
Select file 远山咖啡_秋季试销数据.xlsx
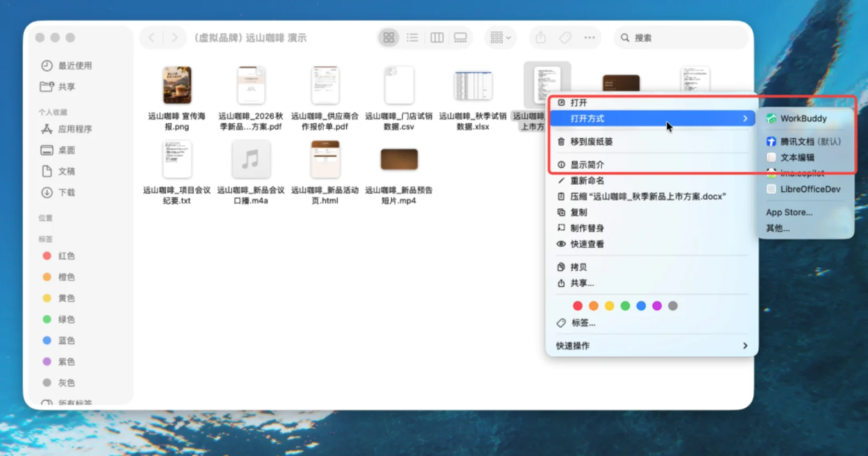tap(473, 100)
